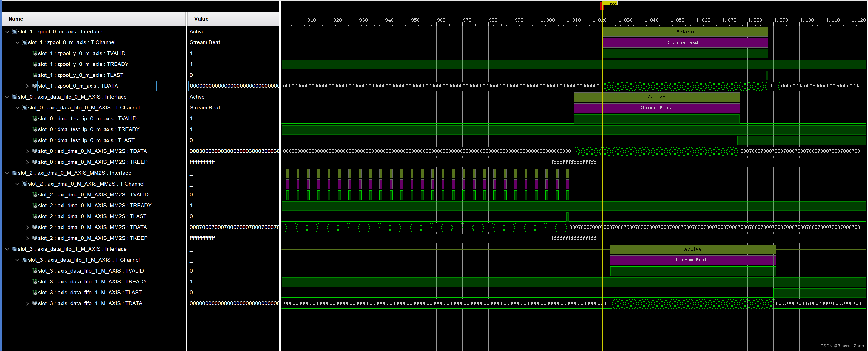Collapse the slot_3 axis_data_fifo_1 Interface group
The width and height of the screenshot is (868, 351).
(x=8, y=249)
